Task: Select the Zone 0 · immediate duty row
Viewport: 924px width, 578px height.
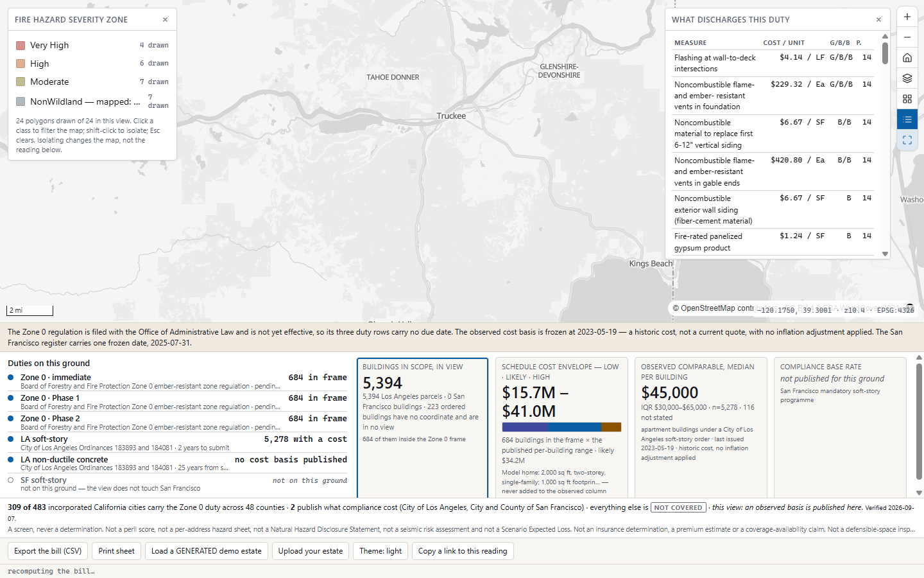Action: [177, 381]
